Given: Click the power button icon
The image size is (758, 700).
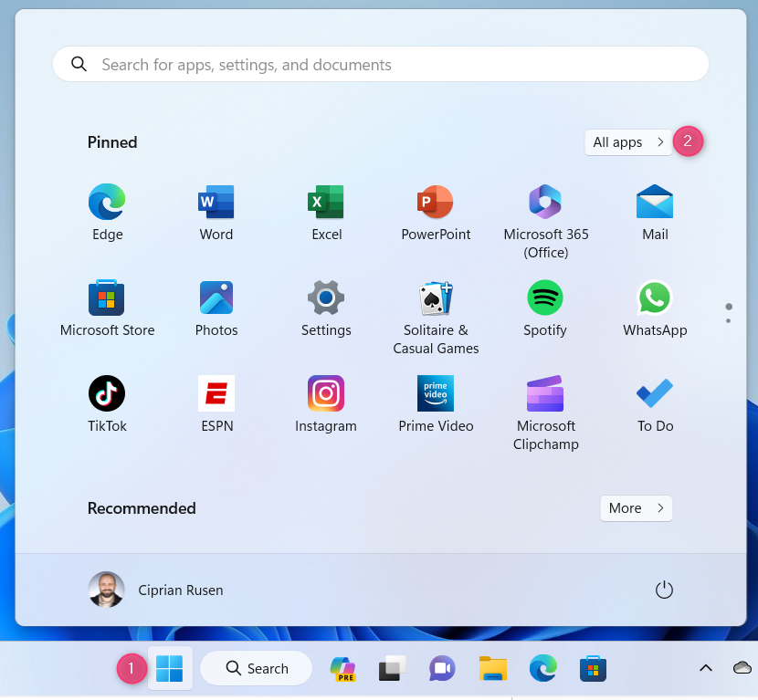Looking at the screenshot, I should pos(664,590).
